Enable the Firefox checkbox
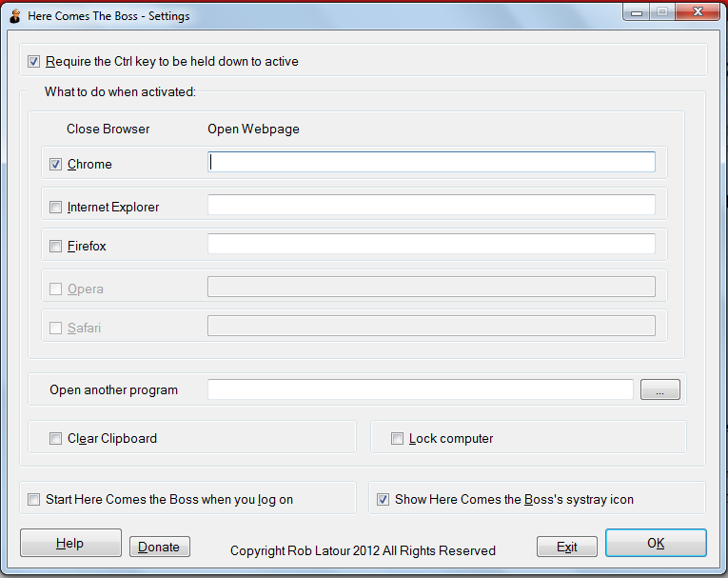The width and height of the screenshot is (728, 578). coord(56,246)
